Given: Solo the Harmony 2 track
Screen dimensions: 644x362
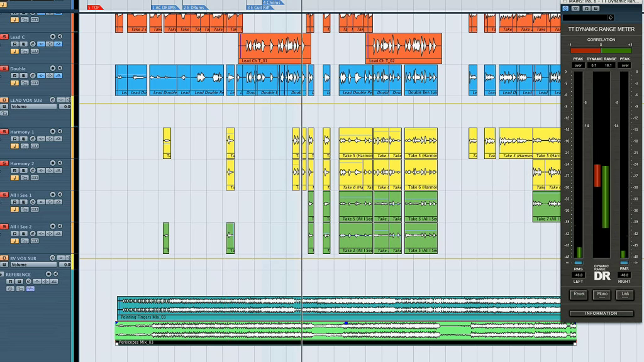Looking at the screenshot, I should coord(4,163).
